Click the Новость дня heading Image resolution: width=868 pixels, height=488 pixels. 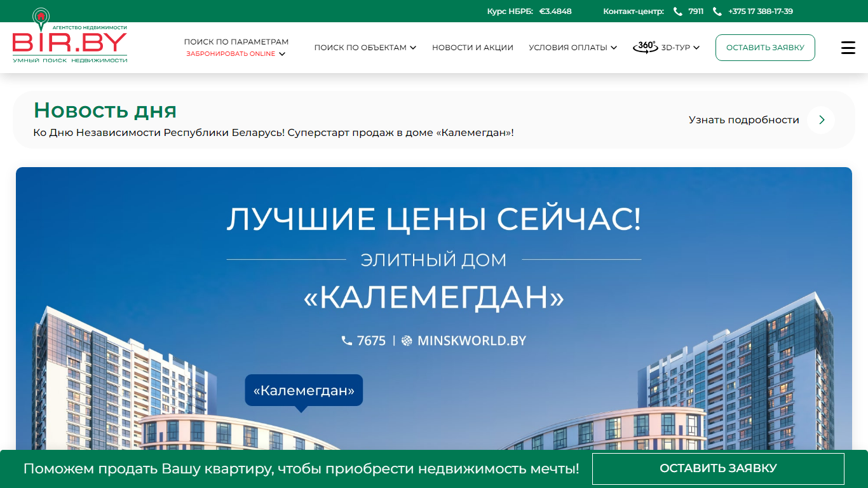coord(105,111)
